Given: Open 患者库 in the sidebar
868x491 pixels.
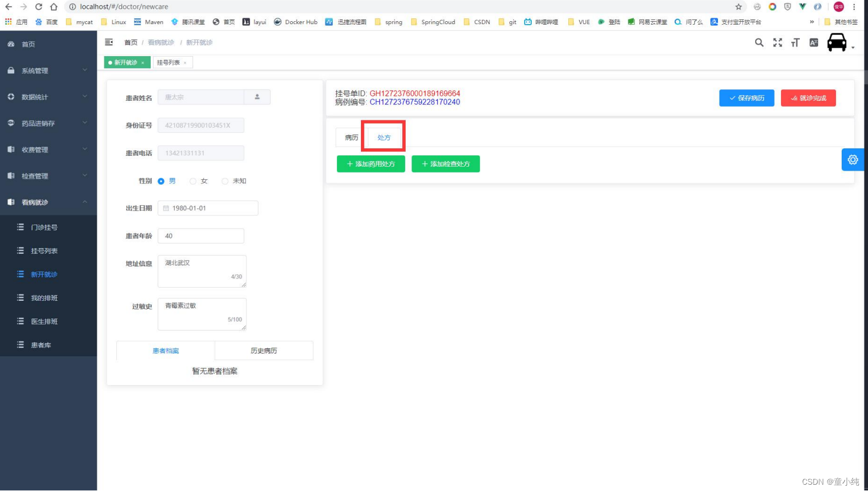Looking at the screenshot, I should point(48,345).
